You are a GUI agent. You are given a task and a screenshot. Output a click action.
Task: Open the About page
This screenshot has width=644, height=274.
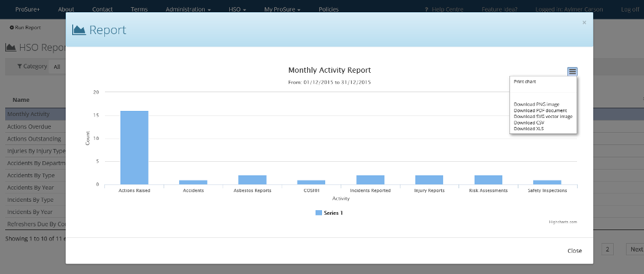point(66,10)
